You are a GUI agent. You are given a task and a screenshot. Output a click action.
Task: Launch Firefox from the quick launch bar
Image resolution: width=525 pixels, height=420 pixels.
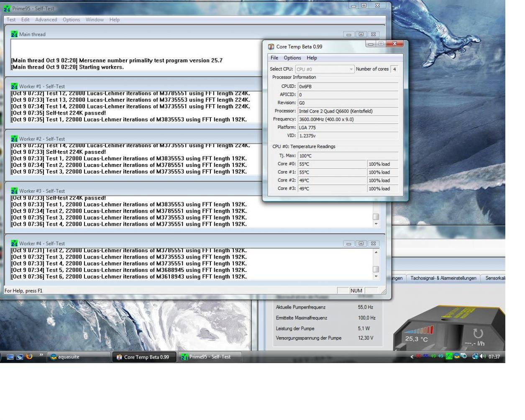(29, 356)
